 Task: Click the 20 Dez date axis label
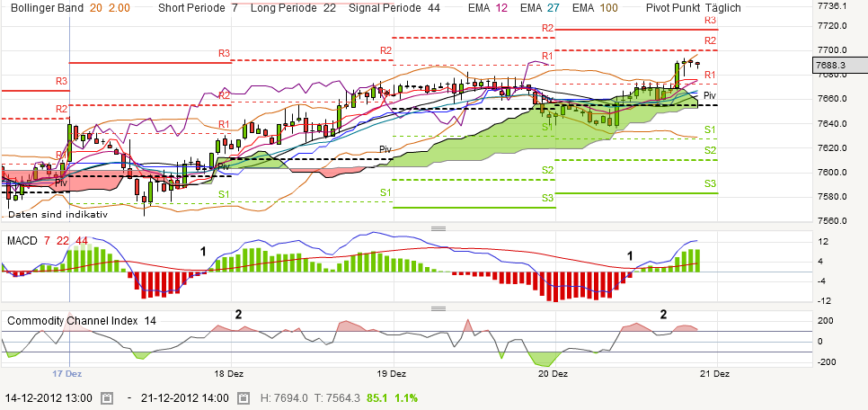(554, 373)
